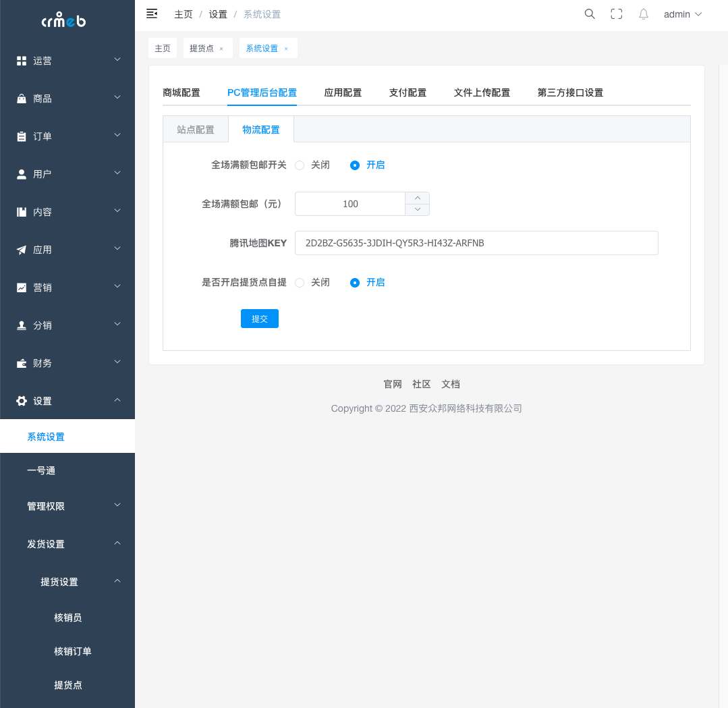
Task: Click the 设置 gear icon
Action: pyautogui.click(x=22, y=401)
